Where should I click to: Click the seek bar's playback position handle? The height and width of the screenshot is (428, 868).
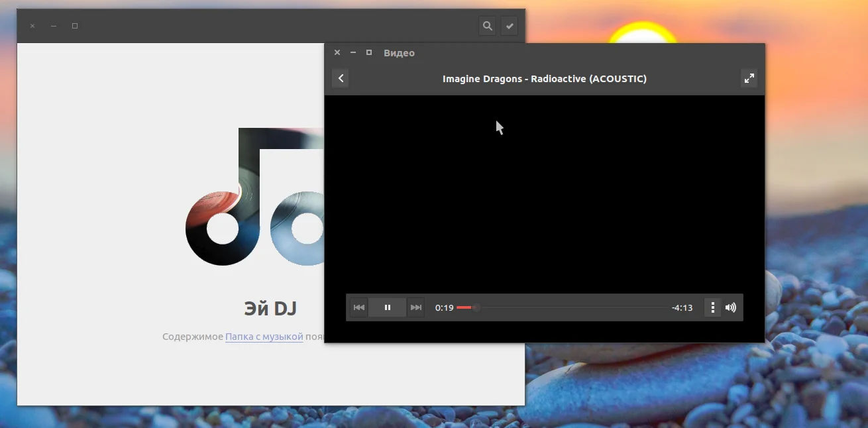click(476, 307)
